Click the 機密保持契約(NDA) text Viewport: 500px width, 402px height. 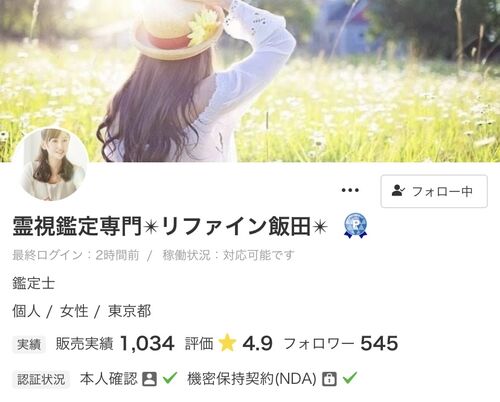click(252, 379)
